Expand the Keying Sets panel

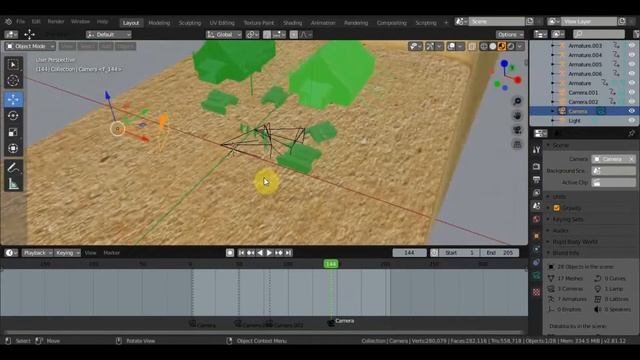pyautogui.click(x=567, y=220)
